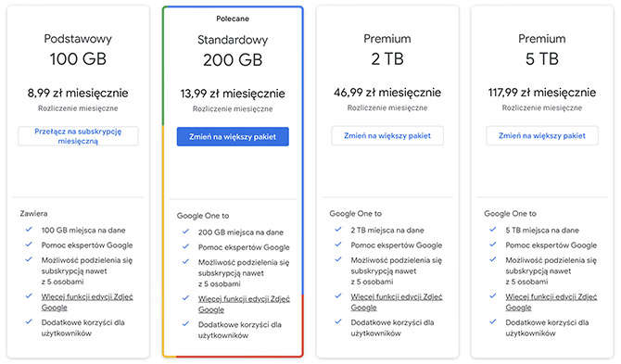
Task: Click checkmark beside '100 GB miejsca na dane'
Action: (x=29, y=230)
